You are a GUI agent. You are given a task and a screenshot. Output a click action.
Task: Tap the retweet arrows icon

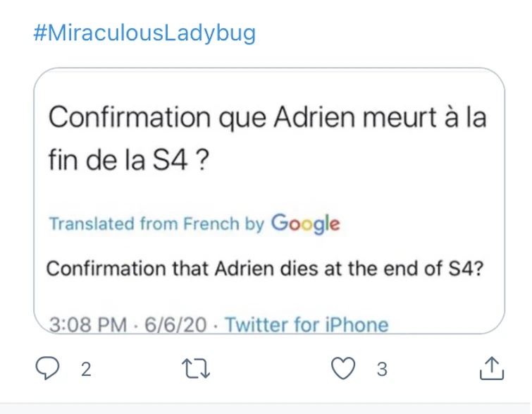tap(197, 368)
